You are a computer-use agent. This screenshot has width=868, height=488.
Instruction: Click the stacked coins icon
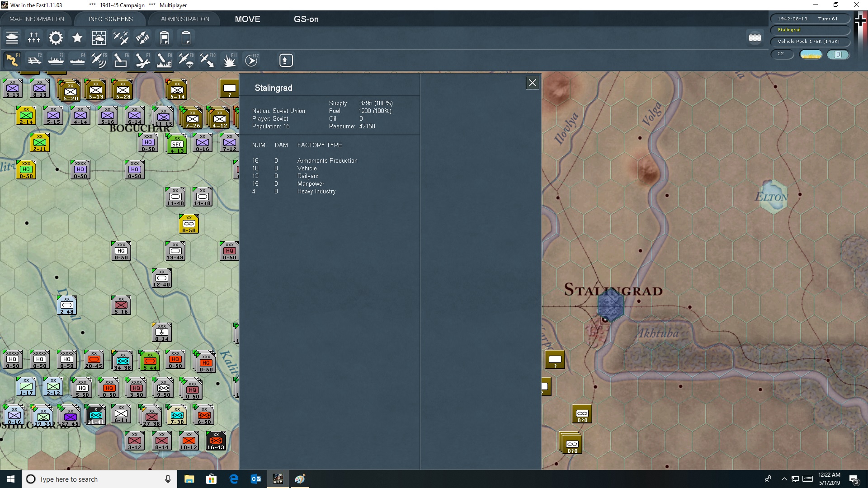[x=755, y=38]
